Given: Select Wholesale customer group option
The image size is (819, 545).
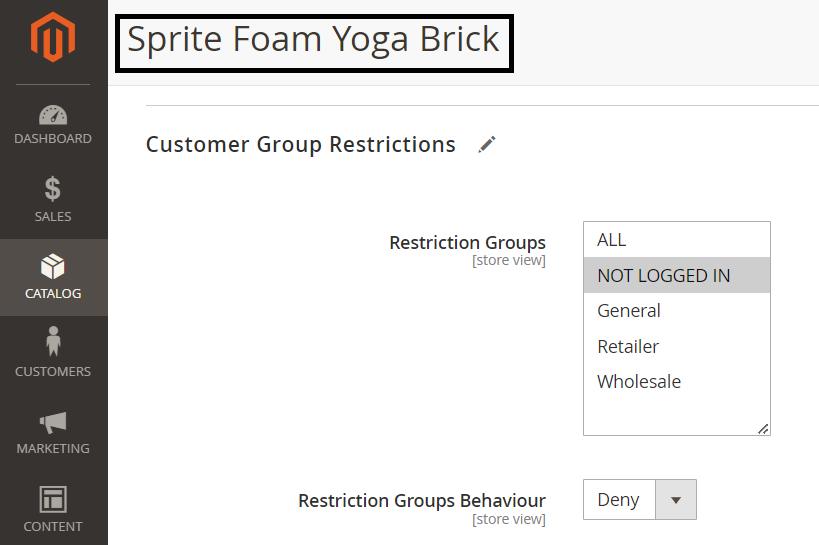Looking at the screenshot, I should click(x=639, y=382).
